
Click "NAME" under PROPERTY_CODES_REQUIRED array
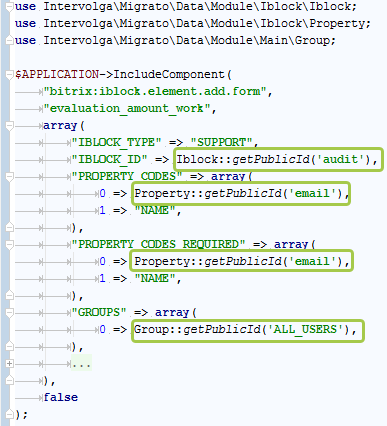tap(155, 278)
